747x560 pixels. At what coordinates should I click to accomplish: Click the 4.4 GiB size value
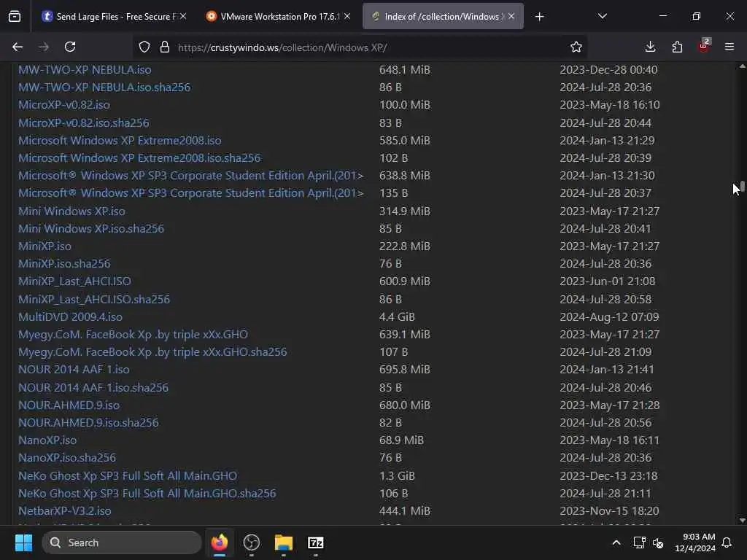point(397,316)
